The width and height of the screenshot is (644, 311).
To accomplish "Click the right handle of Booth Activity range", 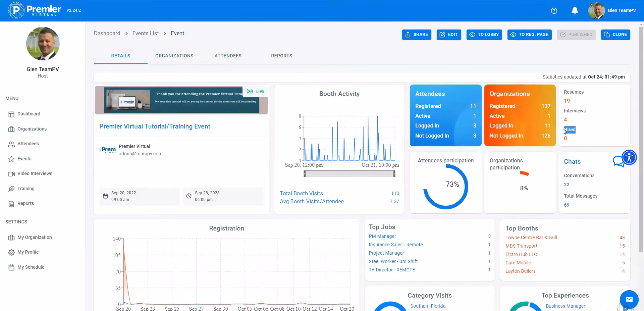I will [394, 174].
